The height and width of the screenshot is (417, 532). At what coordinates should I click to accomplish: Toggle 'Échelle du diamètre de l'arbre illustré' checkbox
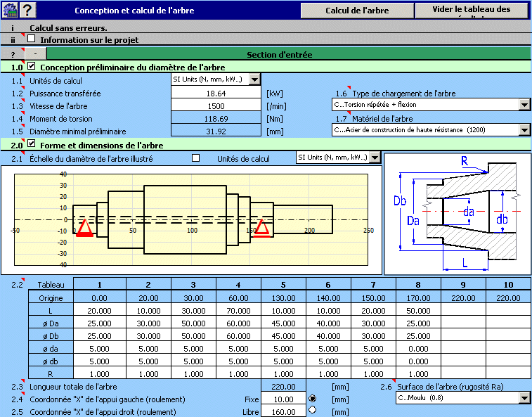coord(195,158)
